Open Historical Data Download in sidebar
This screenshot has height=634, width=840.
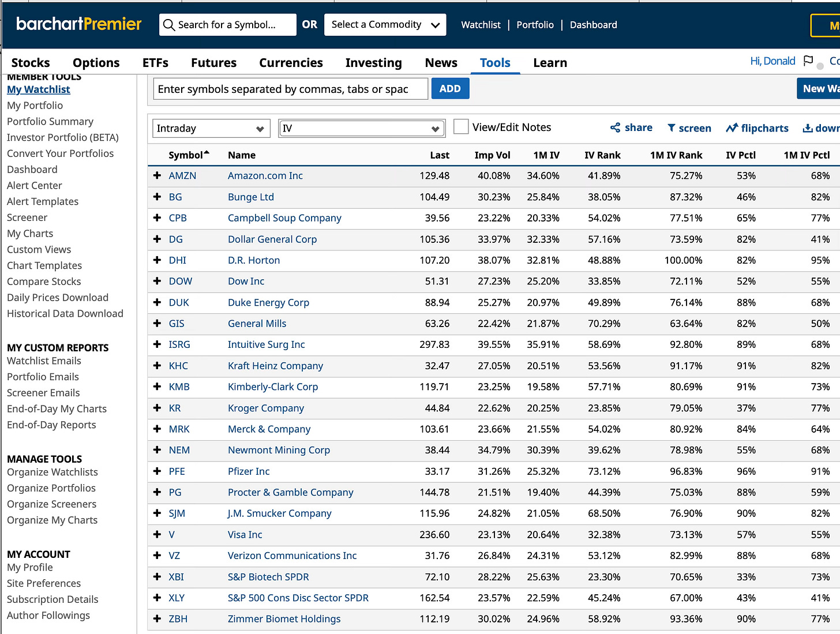point(65,313)
